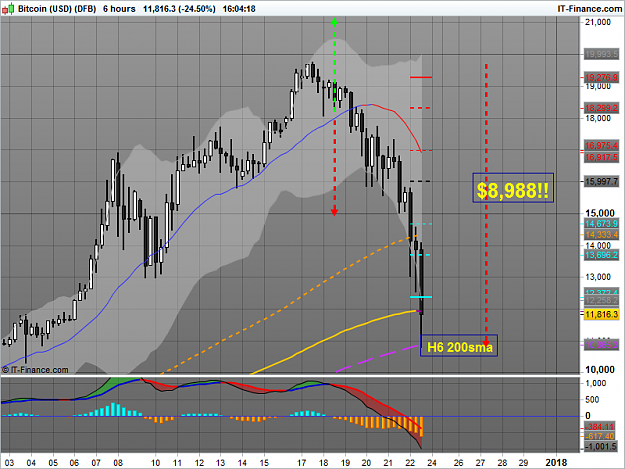This screenshot has height=469, width=625.
Task: Click the orange -617.40 histogram value tag
Action: click(x=601, y=436)
